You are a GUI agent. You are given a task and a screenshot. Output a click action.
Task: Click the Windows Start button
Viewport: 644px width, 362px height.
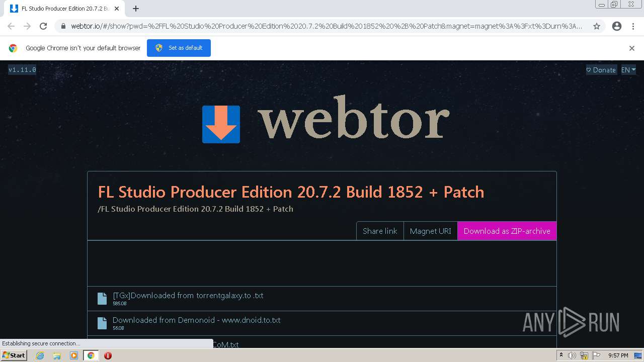click(x=14, y=355)
